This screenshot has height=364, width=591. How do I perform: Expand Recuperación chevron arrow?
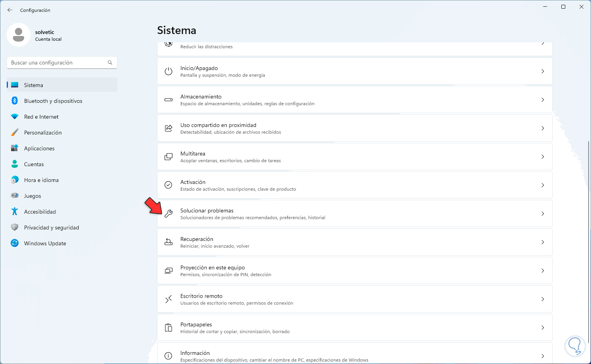click(x=543, y=242)
